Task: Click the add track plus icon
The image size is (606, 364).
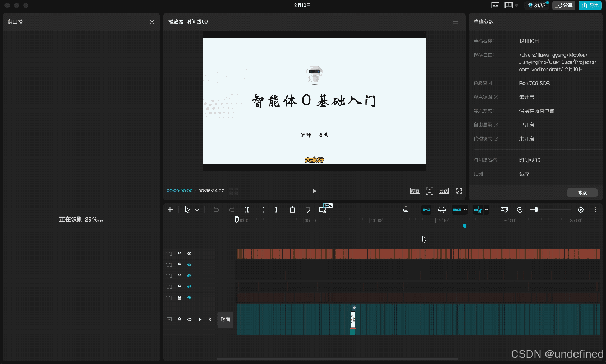Action: [170, 209]
